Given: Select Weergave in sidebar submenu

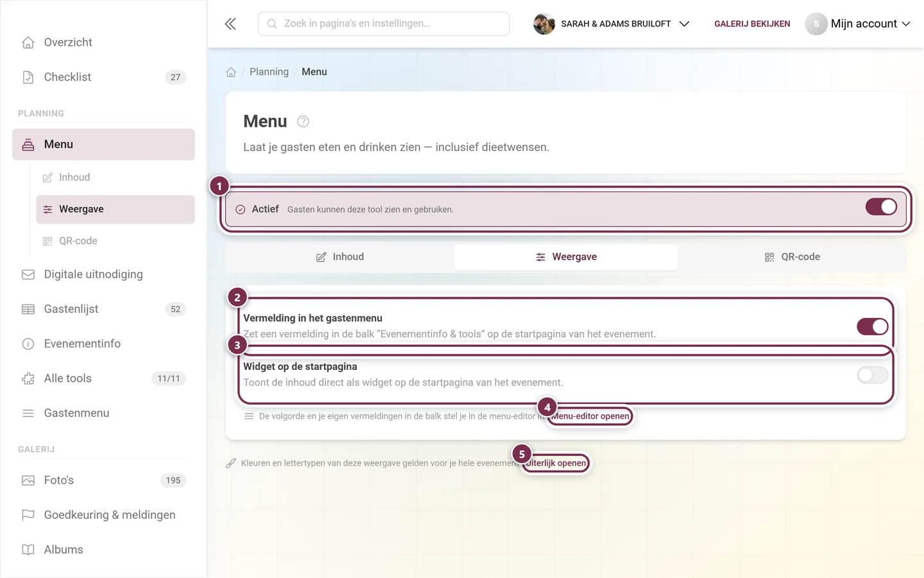Looking at the screenshot, I should point(116,209).
